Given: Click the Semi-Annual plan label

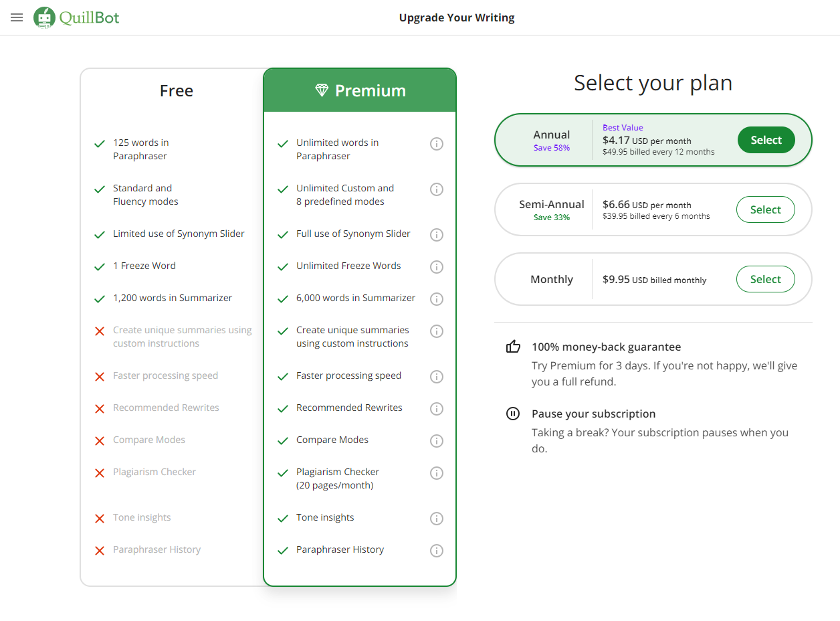Looking at the screenshot, I should [552, 204].
